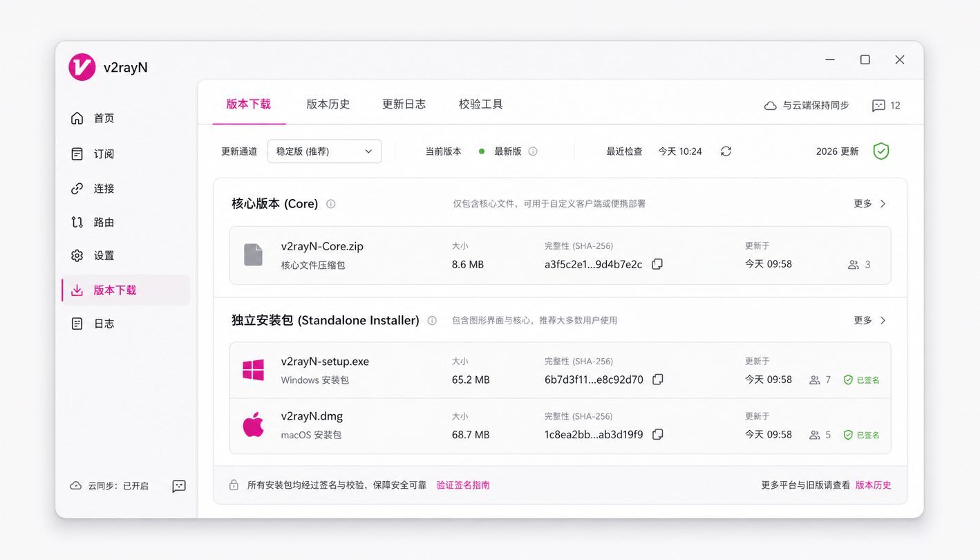The height and width of the screenshot is (560, 980).
Task: Click the cloud icon next to 与云端保持同步
Action: click(x=770, y=106)
